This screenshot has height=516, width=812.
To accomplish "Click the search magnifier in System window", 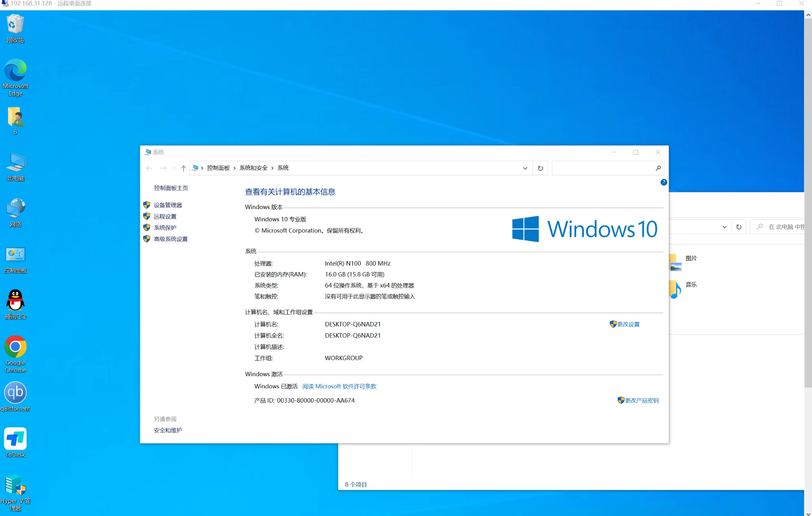I will [658, 168].
